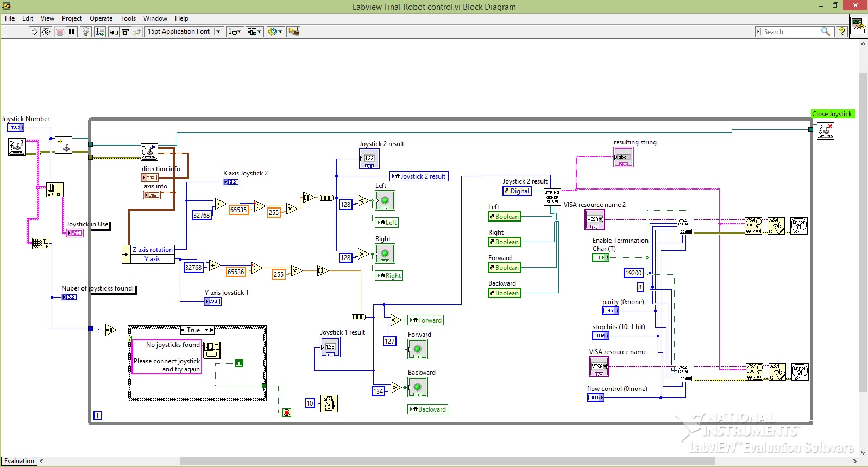Click case selector right arrow

(212, 330)
